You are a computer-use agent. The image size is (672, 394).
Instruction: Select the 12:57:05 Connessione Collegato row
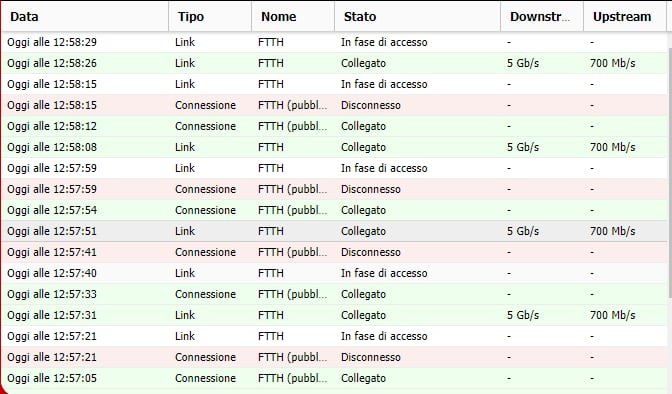(334, 378)
